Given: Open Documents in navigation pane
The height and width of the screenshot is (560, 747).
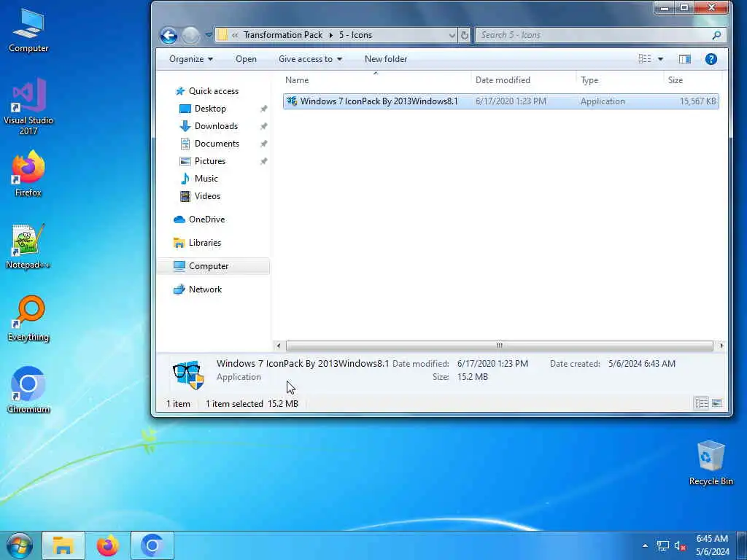Looking at the screenshot, I should point(217,144).
